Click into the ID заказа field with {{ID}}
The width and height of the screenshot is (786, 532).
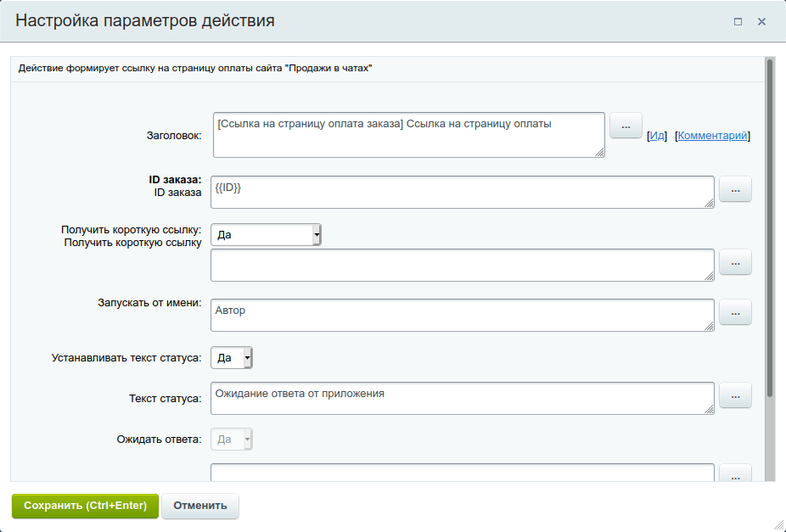[462, 192]
